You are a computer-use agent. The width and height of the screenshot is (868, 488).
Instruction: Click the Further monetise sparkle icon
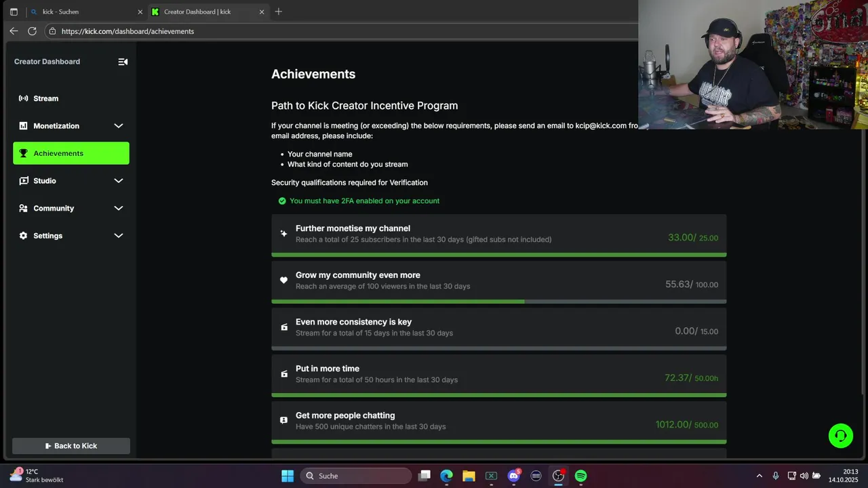pyautogui.click(x=283, y=233)
